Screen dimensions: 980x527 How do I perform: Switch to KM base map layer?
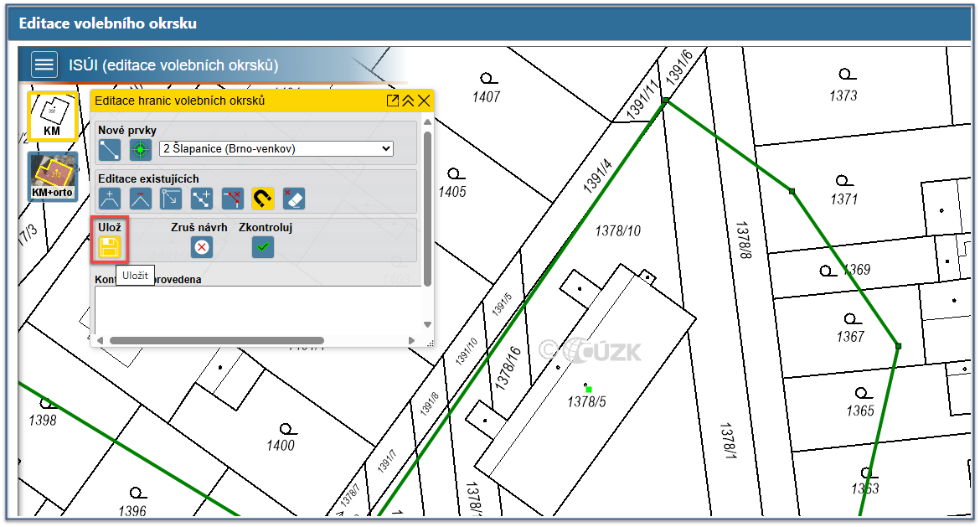[x=52, y=116]
